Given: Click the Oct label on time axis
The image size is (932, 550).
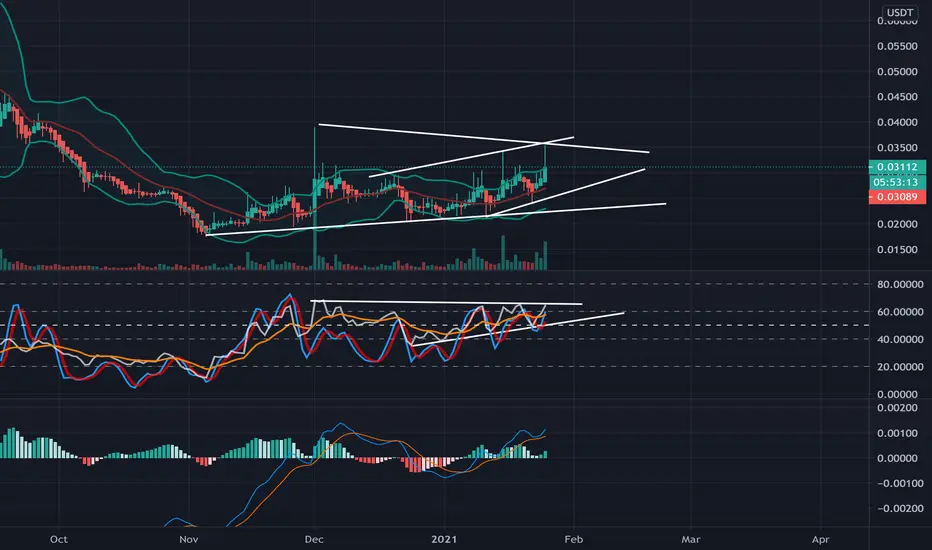Looking at the screenshot, I should click(x=58, y=539).
